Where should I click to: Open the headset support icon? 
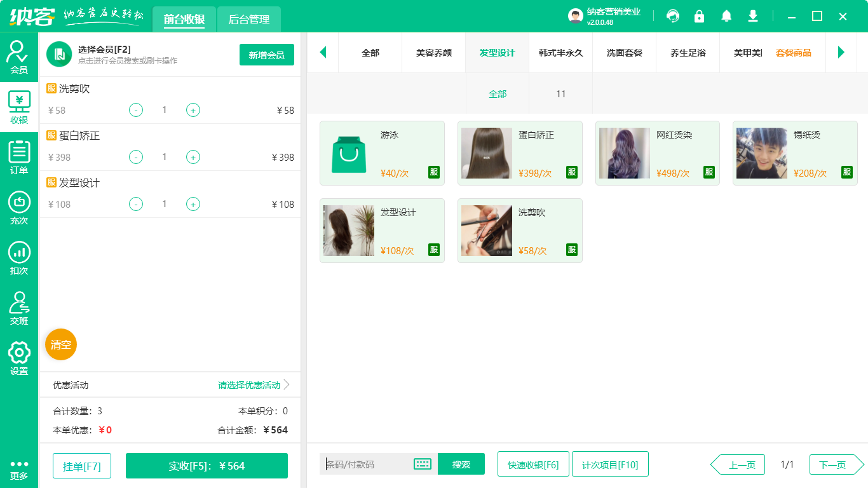click(672, 16)
